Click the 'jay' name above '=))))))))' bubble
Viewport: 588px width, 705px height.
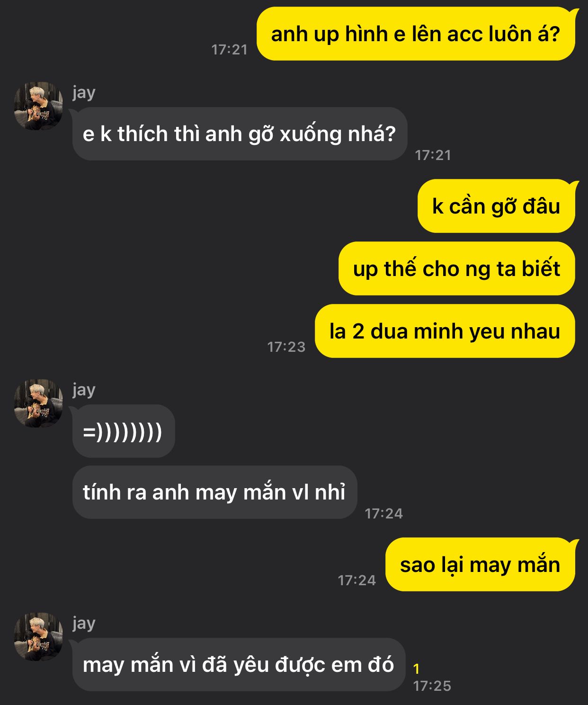point(84,390)
